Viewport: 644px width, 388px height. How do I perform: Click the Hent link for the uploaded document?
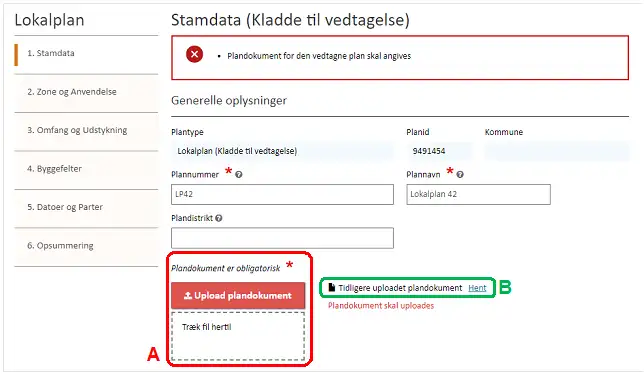click(477, 288)
